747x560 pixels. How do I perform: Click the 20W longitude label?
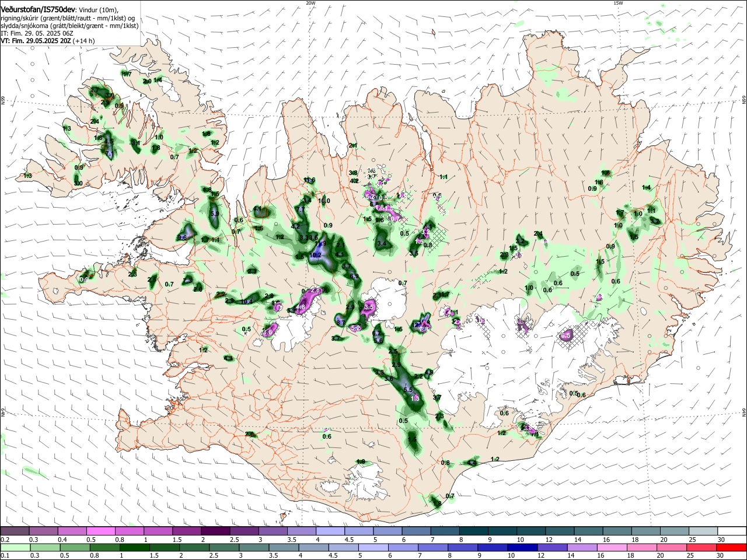point(310,2)
